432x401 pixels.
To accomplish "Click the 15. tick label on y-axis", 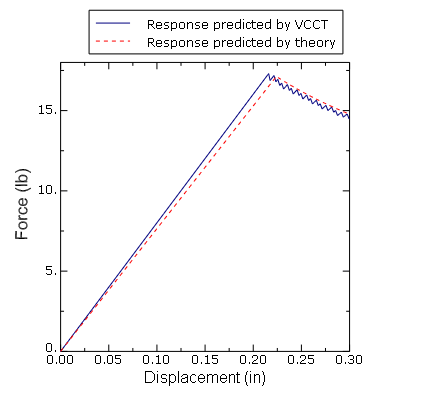I will click(x=46, y=110).
